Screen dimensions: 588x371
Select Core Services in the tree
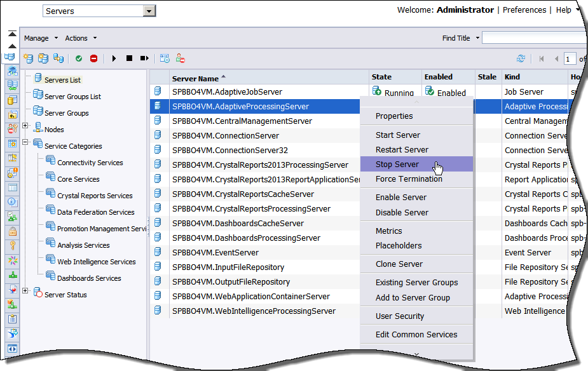click(78, 179)
